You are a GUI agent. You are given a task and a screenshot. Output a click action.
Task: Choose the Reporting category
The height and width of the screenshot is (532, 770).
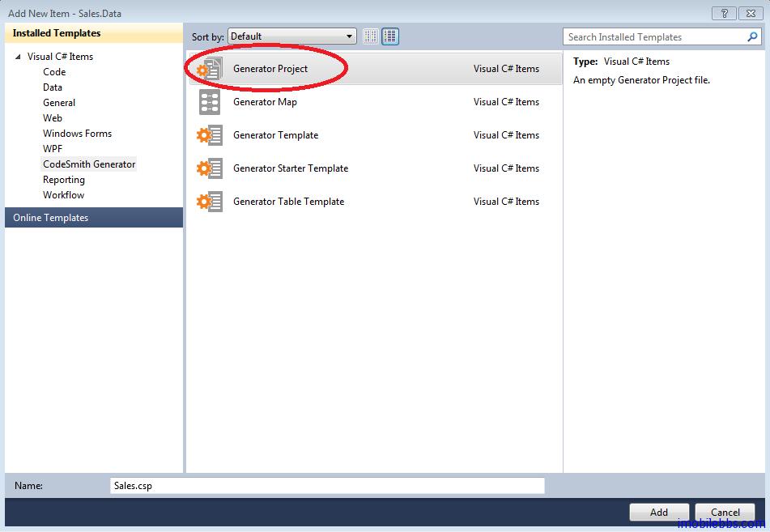63,180
